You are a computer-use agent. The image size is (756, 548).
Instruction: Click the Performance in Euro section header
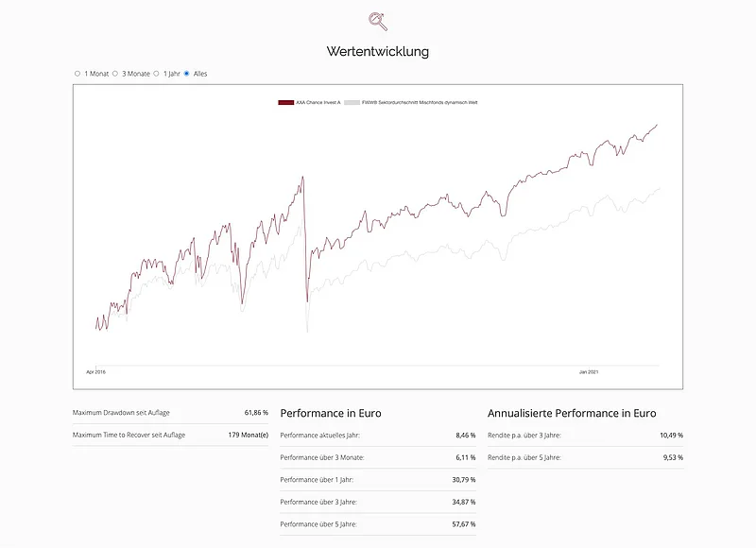(x=329, y=413)
